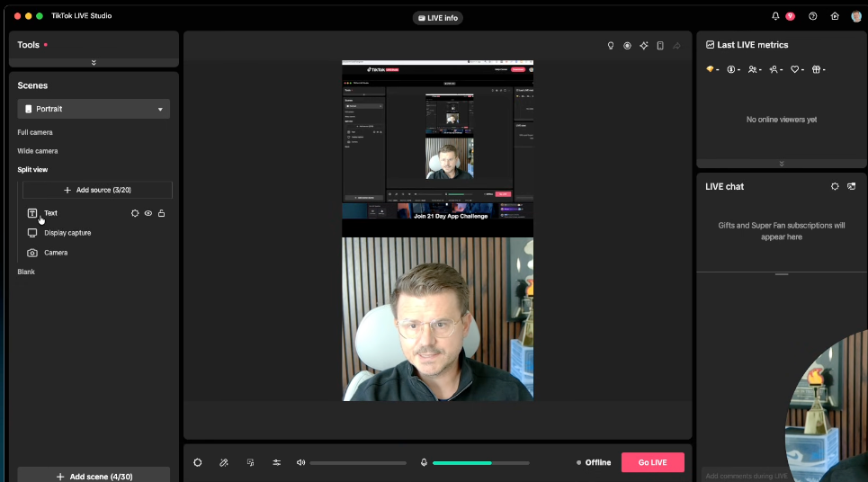Click the Camera source icon
The height and width of the screenshot is (482, 868).
pyautogui.click(x=32, y=253)
